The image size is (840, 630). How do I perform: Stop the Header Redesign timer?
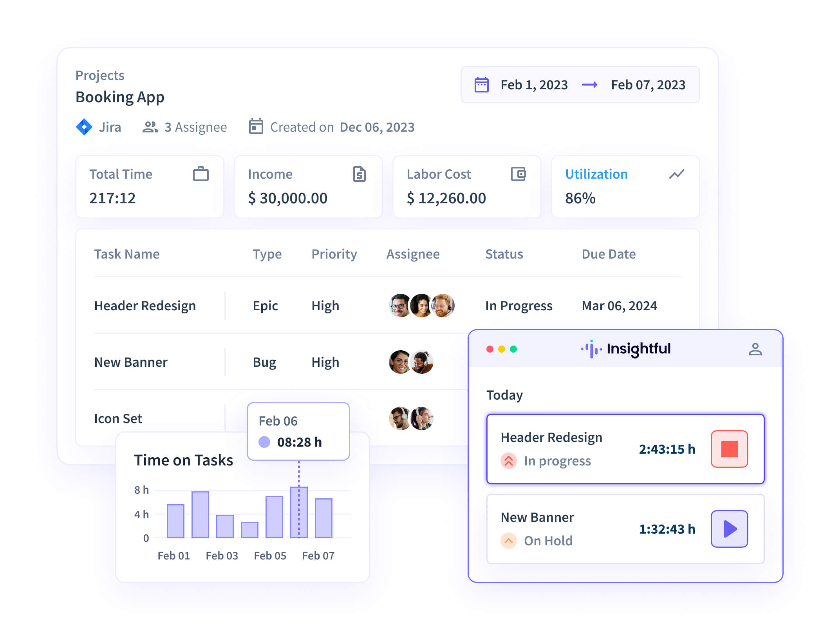[729, 449]
